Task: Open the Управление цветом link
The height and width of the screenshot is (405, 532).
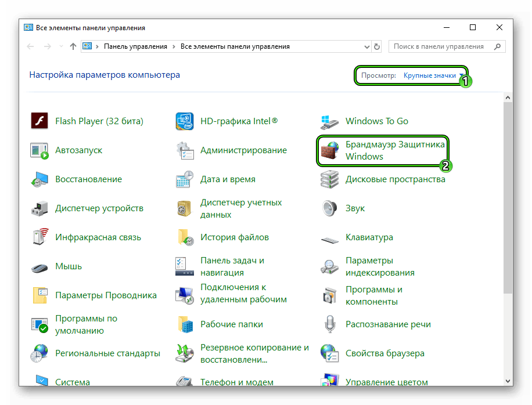Action: pos(386,382)
